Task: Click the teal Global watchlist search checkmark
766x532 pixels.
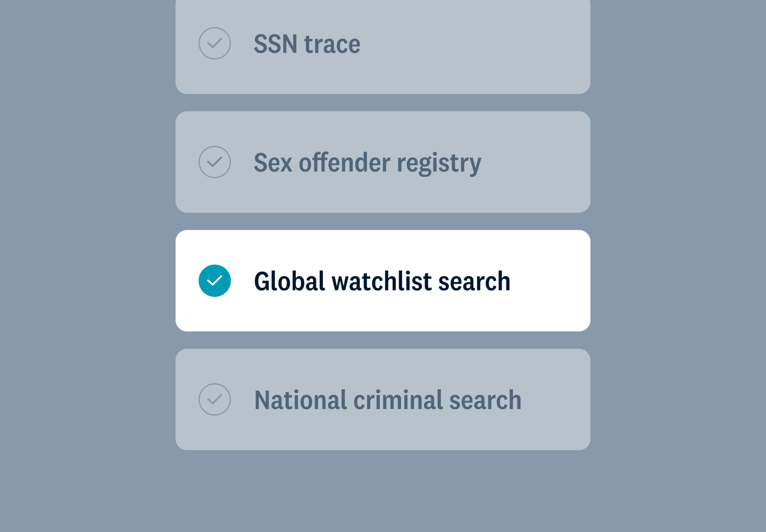Action: pos(215,280)
